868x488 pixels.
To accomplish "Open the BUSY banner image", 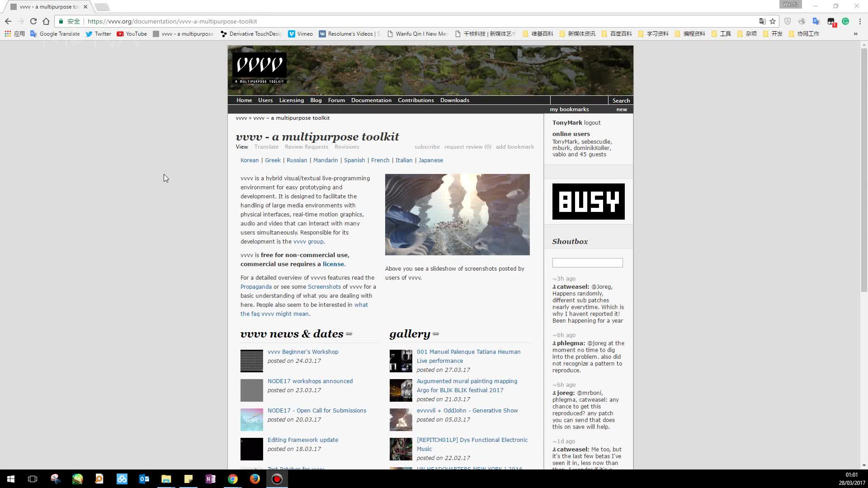I will click(588, 202).
